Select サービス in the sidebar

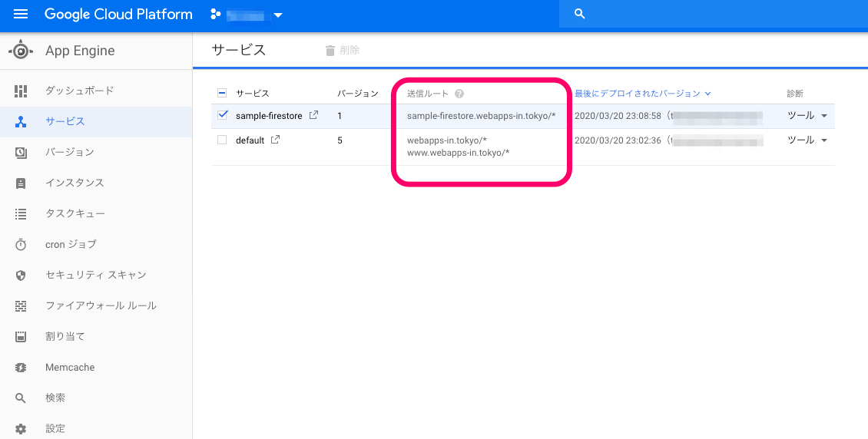coord(65,121)
